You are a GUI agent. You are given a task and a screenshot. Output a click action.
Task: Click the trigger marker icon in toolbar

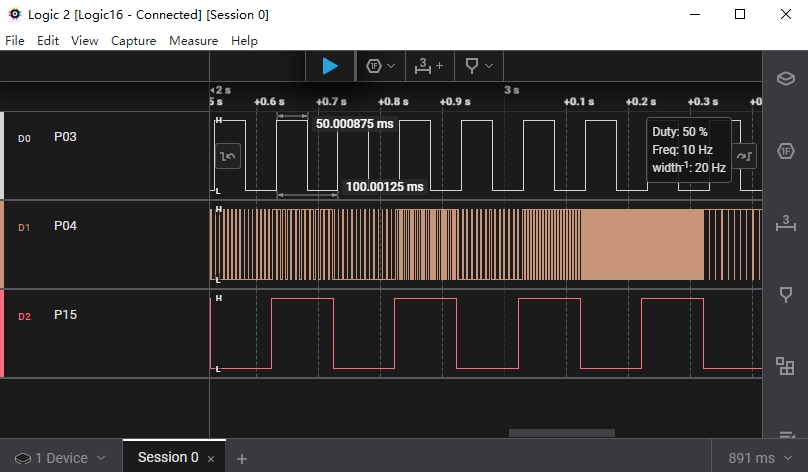(x=472, y=66)
